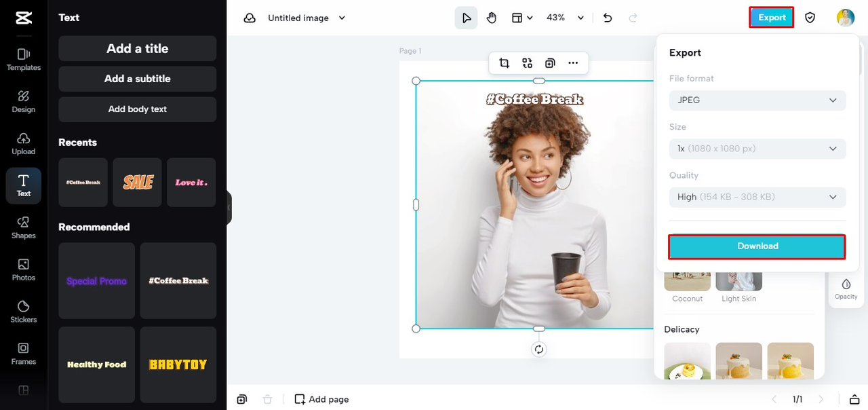
Task: Click the delete page trash icon
Action: coord(267,399)
